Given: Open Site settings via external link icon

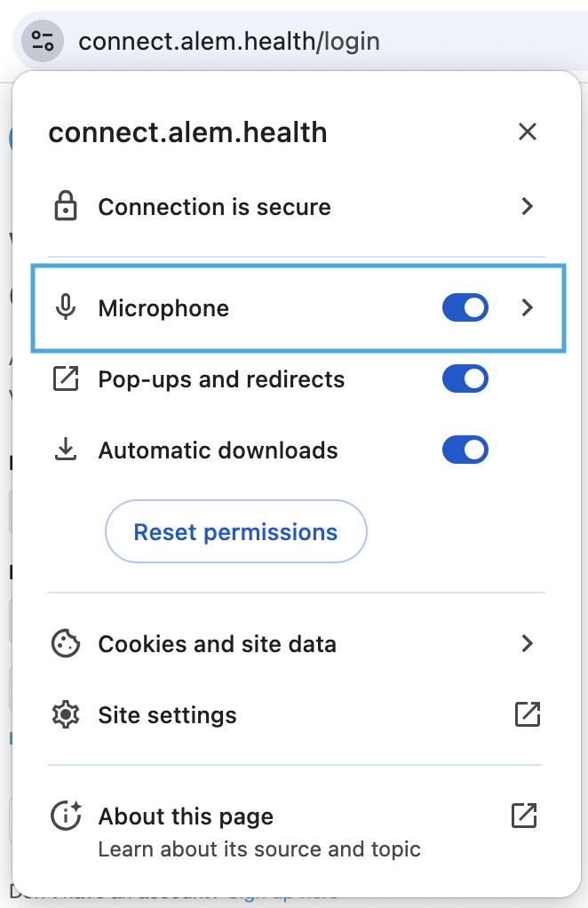Looking at the screenshot, I should coord(528,714).
